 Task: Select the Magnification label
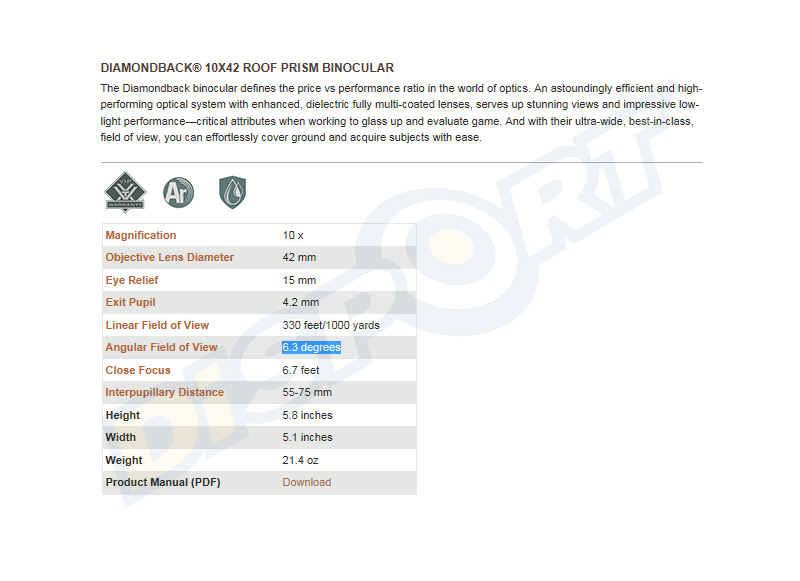click(x=141, y=235)
